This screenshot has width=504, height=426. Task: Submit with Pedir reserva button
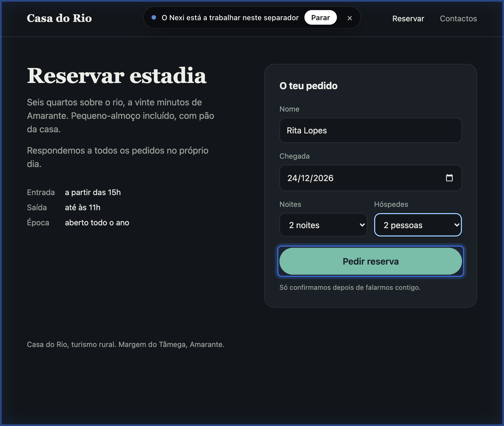(370, 261)
